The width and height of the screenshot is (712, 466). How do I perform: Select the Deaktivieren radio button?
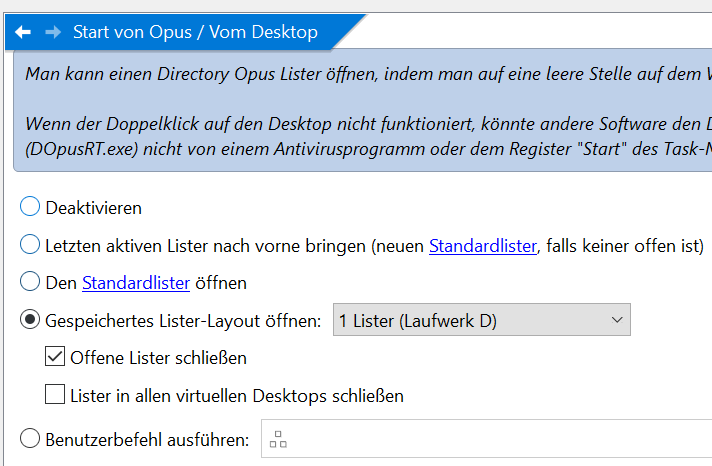[x=30, y=207]
